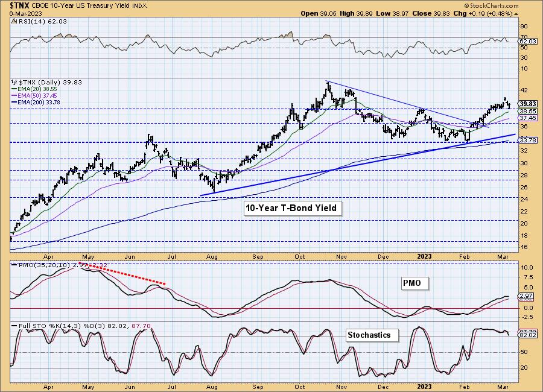Click the green EMA(20) legend dash
The image size is (543, 392).
click(x=14, y=89)
